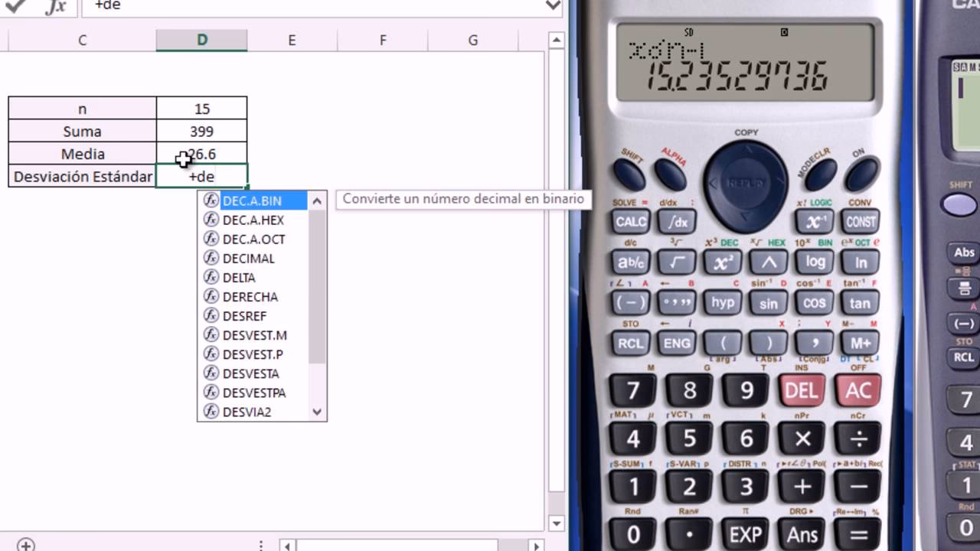This screenshot has height=551, width=980.
Task: Click the calculator plus key
Action: pos(802,487)
